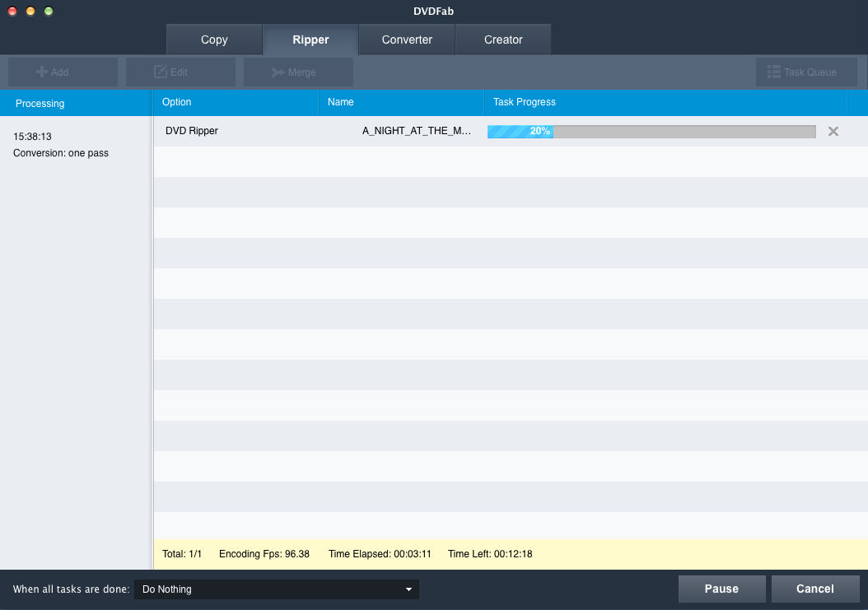
Task: Click the Add button with plus icon
Action: tap(63, 72)
